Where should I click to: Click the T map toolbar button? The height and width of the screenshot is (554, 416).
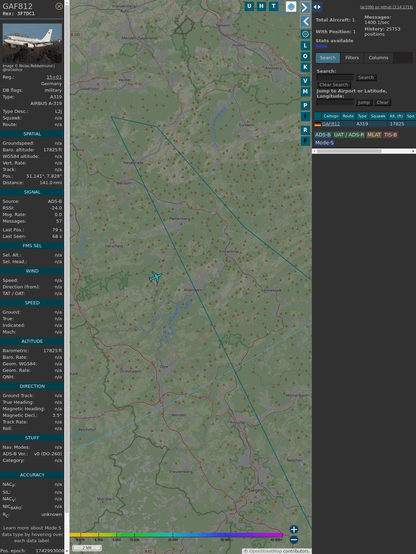point(274,6)
